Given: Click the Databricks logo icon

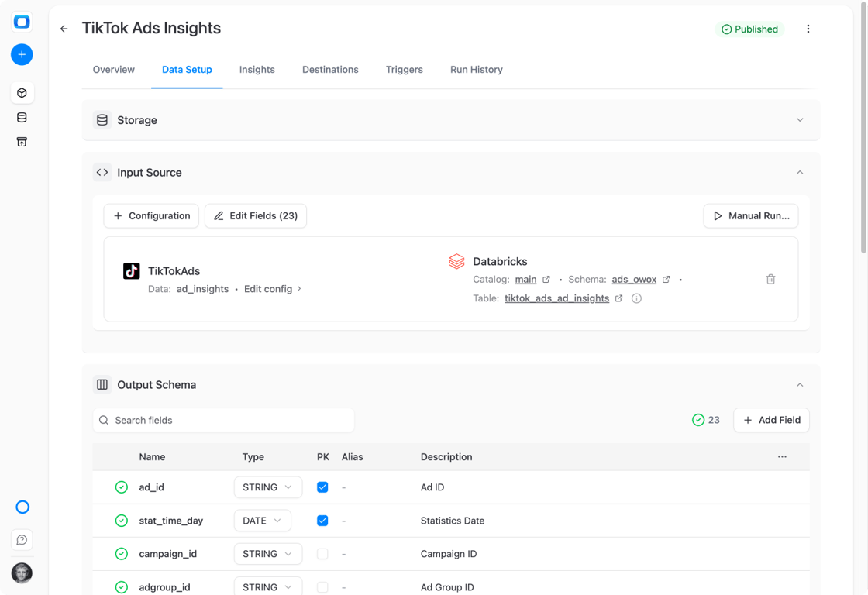Looking at the screenshot, I should tap(456, 261).
